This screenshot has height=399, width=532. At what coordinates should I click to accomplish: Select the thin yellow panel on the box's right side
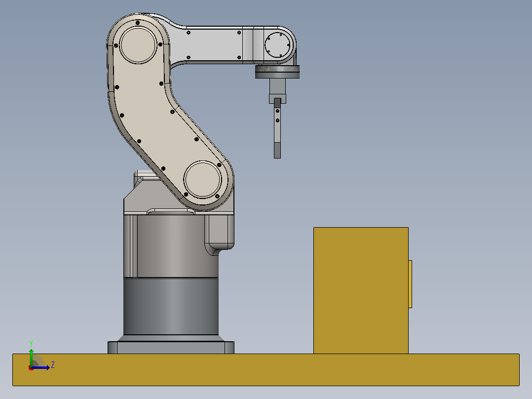point(410,284)
